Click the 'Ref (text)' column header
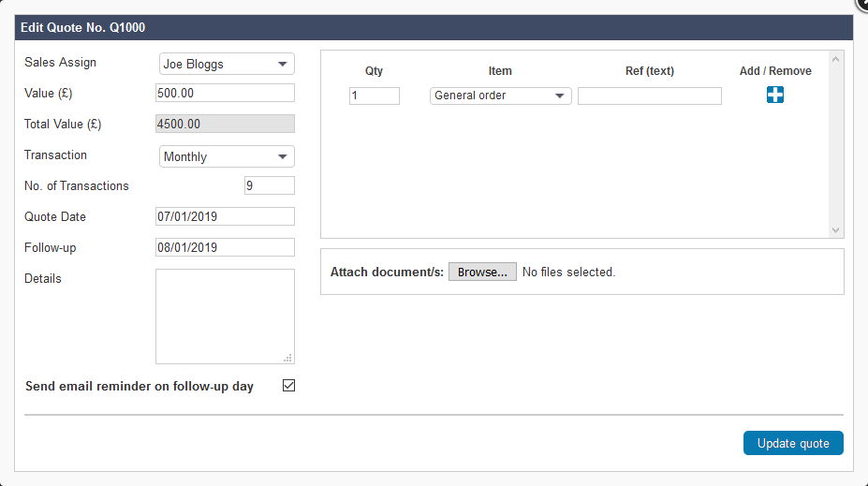Image resolution: width=868 pixels, height=486 pixels. point(649,71)
